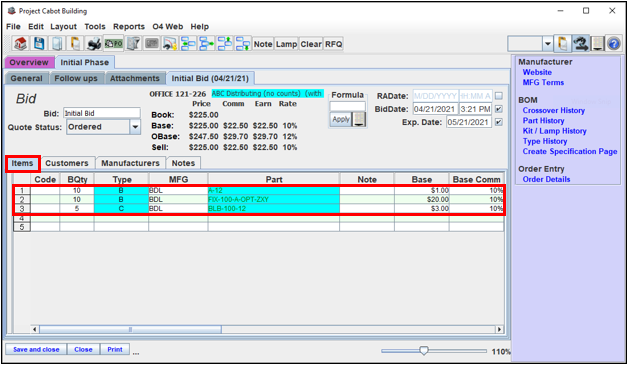The width and height of the screenshot is (628, 366).
Task: Open the O4 Web menu
Action: [x=167, y=26]
